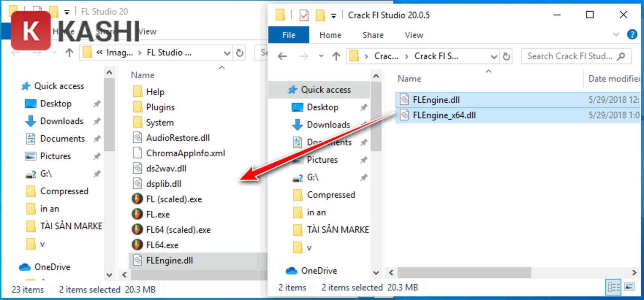Open 'in an' folder in the Crack window sidebar
Viewport: 644px width, 300px height.
pos(316,212)
